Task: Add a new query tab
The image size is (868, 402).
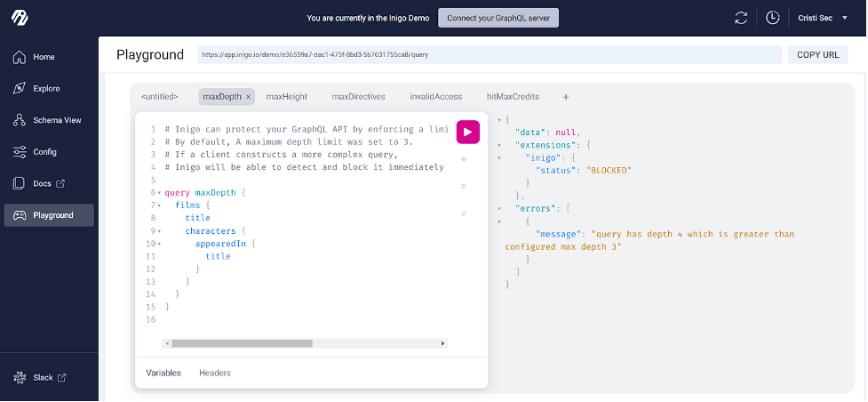Action: click(565, 96)
